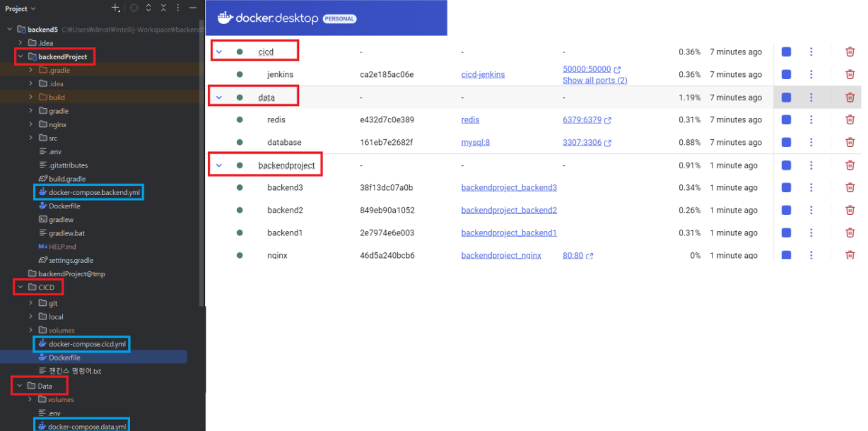Hide the Project tool window
The width and height of the screenshot is (868, 431).
pos(192,8)
